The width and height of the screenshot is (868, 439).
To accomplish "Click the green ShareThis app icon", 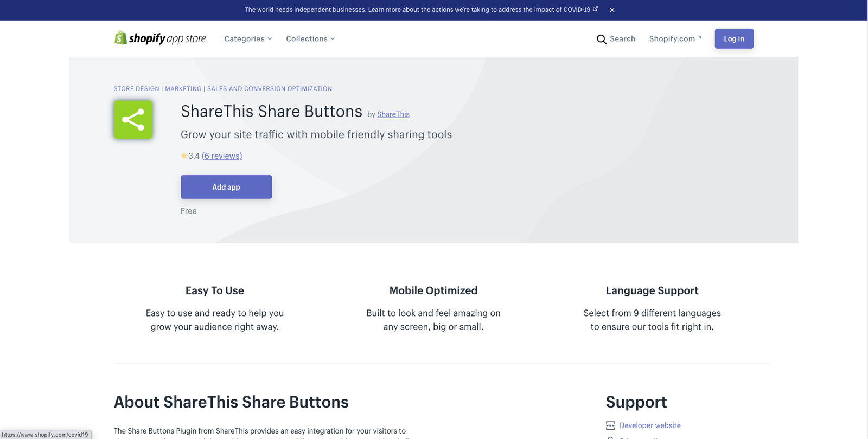I will 133,119.
